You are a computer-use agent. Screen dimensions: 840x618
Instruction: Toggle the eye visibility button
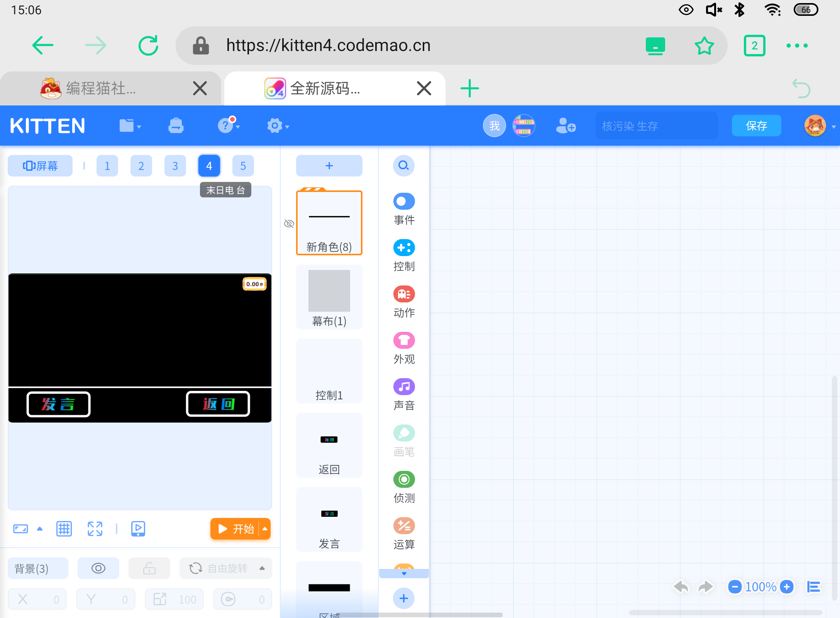(x=98, y=569)
